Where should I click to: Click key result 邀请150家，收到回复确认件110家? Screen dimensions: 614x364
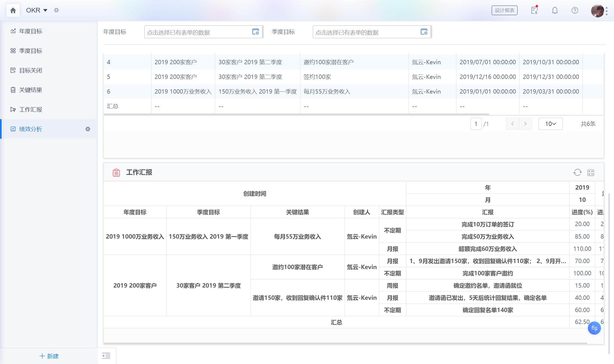click(x=297, y=298)
